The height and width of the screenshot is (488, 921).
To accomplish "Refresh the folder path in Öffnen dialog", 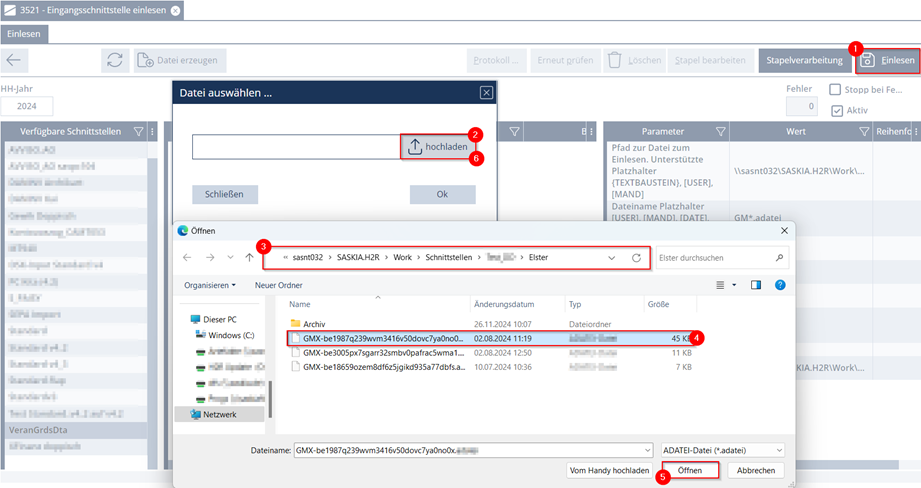I will (636, 257).
